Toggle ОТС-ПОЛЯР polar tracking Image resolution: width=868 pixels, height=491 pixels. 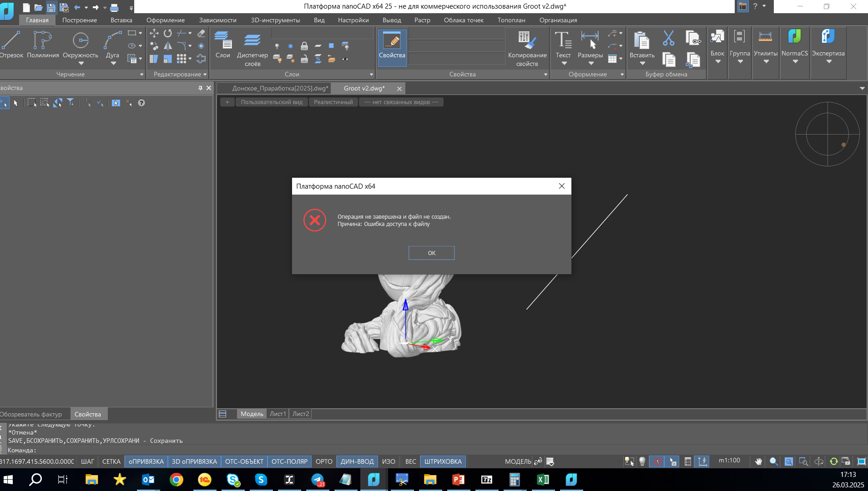tap(289, 461)
